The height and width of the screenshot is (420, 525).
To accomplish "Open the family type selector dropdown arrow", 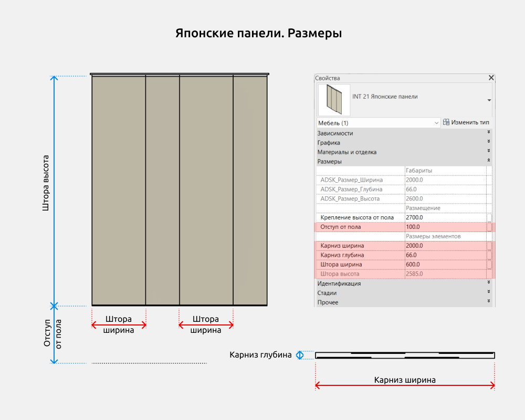I will coord(489,100).
